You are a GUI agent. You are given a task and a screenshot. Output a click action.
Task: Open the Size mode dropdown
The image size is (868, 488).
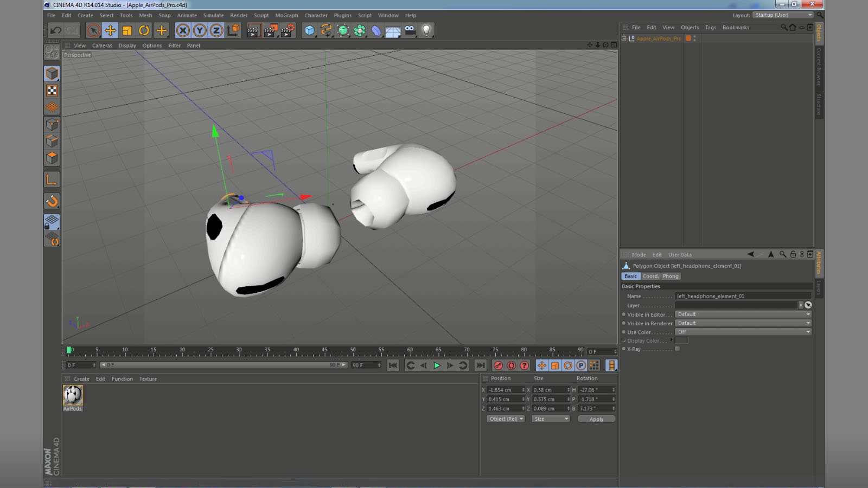coord(551,419)
